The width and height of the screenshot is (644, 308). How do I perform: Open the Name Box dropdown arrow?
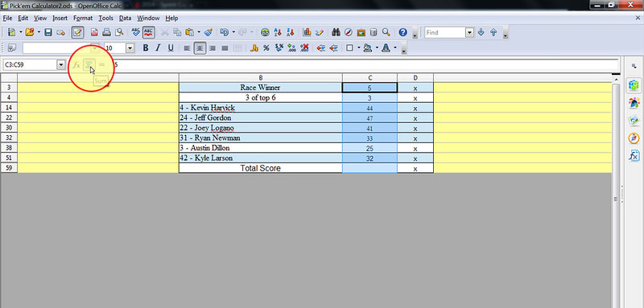[61, 64]
